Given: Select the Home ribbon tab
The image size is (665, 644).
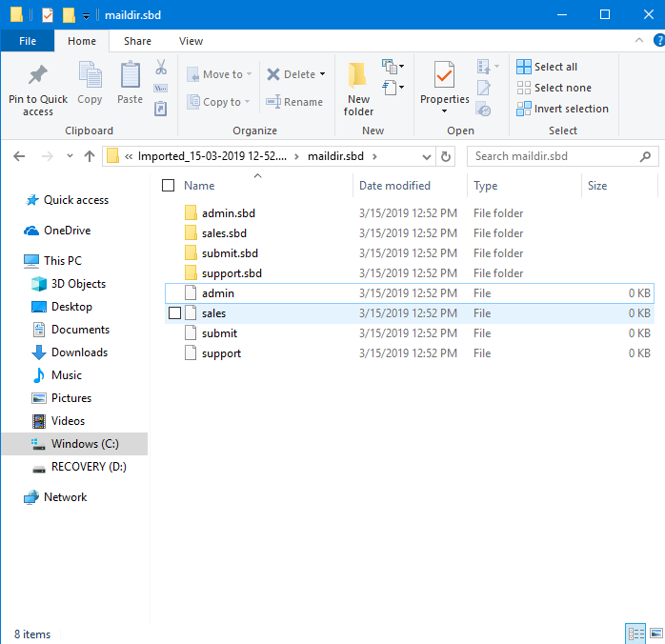Looking at the screenshot, I should tap(82, 41).
